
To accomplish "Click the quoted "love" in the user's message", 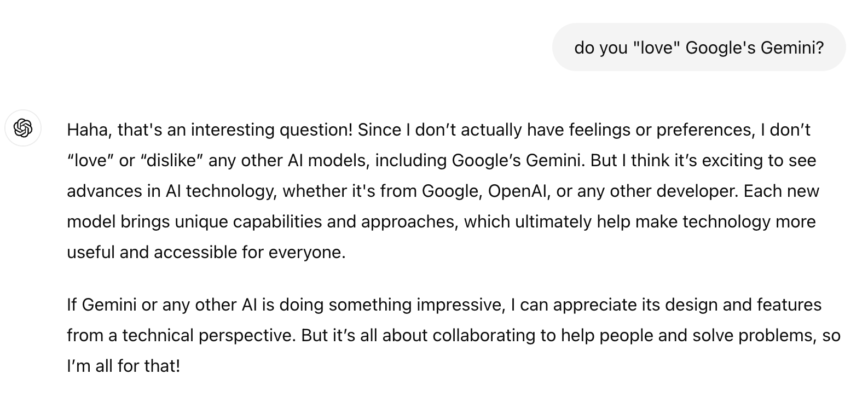I will pos(656,48).
